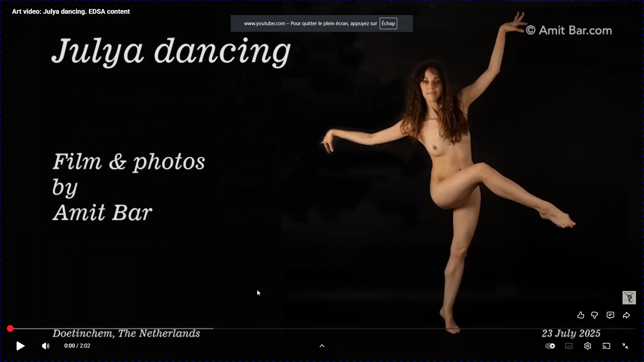
Task: Exit full screen mode icon
Action: (x=625, y=346)
